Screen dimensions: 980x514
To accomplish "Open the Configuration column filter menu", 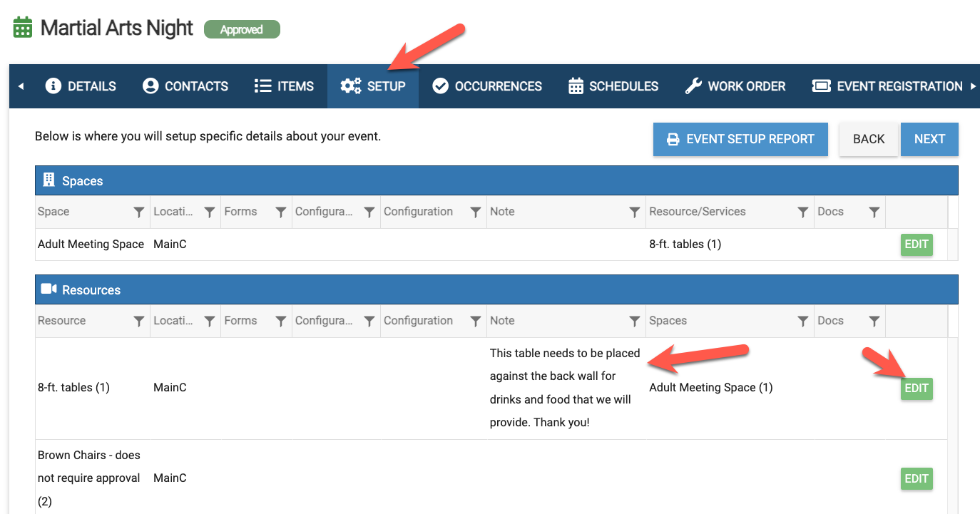I will coord(474,212).
